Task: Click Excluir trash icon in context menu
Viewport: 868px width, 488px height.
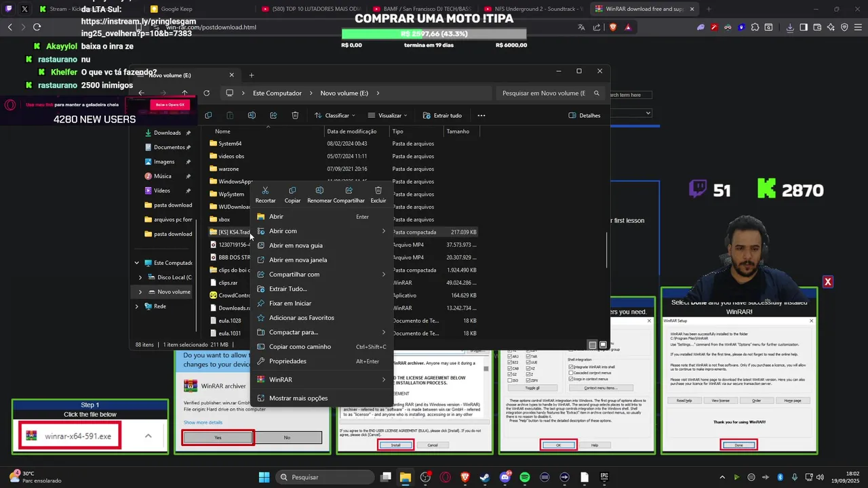Action: pyautogui.click(x=378, y=190)
